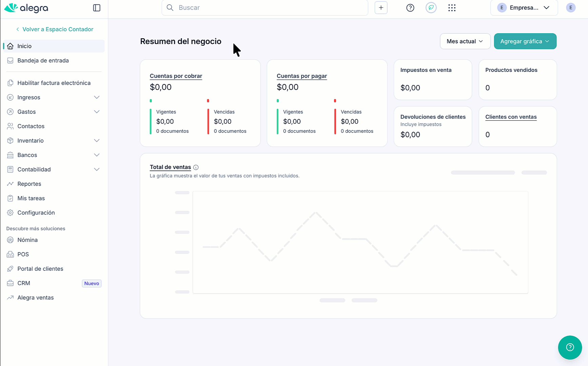
Task: Click the Descubre más soluciones label
Action: (x=36, y=229)
